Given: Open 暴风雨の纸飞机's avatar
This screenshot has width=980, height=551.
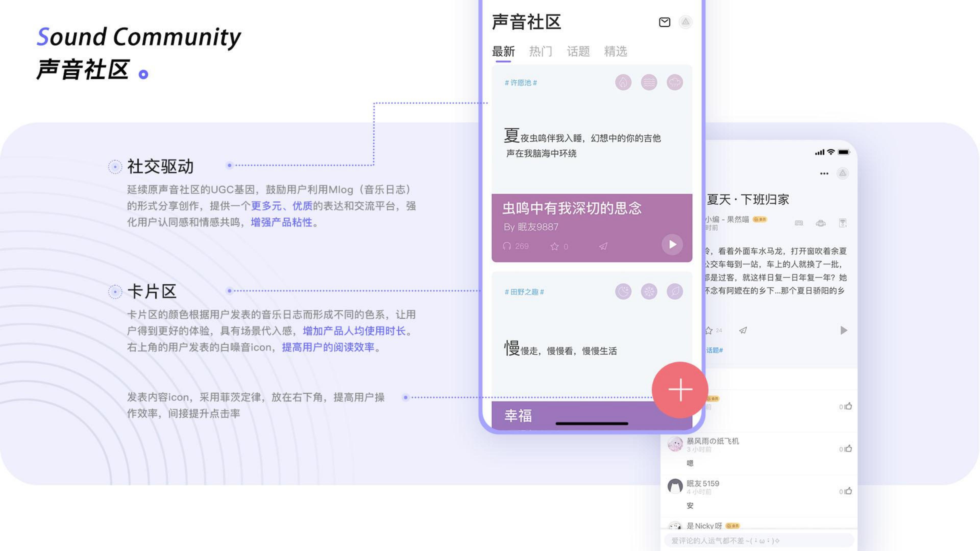Looking at the screenshot, I should 675,444.
